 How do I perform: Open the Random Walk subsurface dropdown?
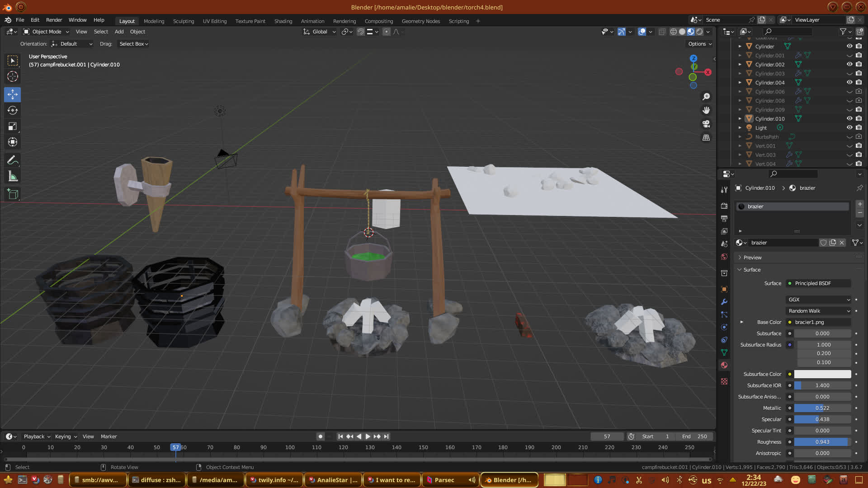(x=819, y=311)
